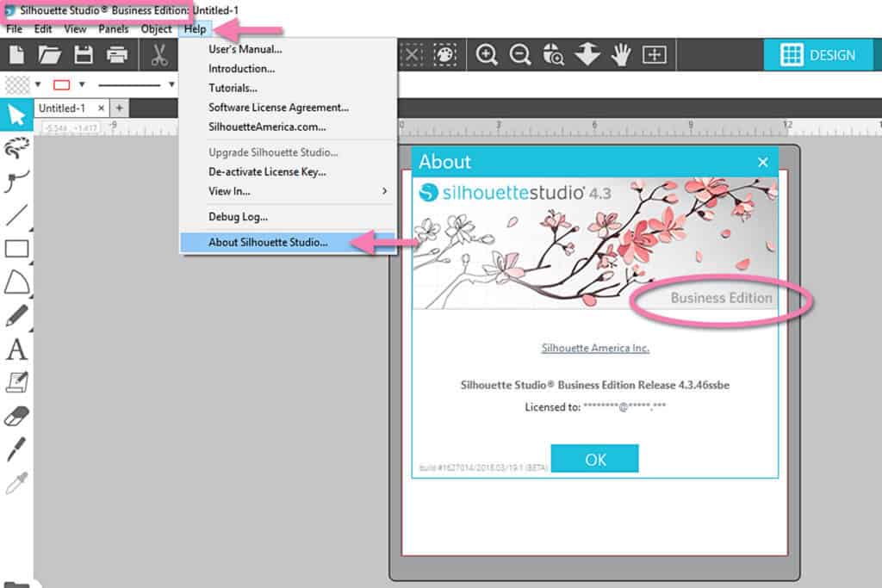
Task: Create a new document with the New icon
Action: coord(17,54)
